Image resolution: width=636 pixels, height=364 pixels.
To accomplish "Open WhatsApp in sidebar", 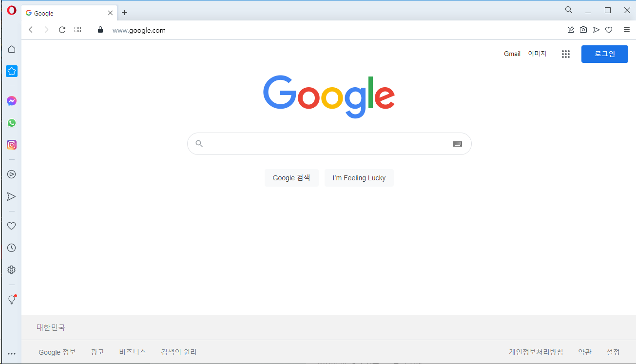I will [x=12, y=123].
